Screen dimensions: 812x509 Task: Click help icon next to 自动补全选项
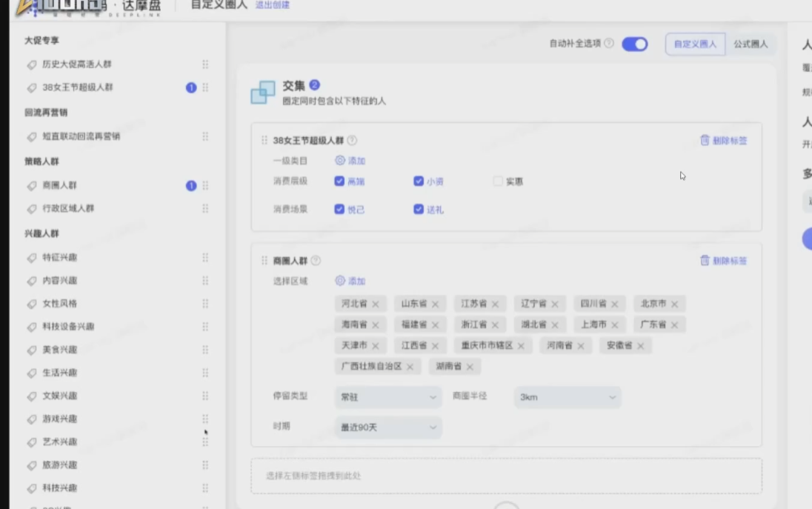pos(609,44)
